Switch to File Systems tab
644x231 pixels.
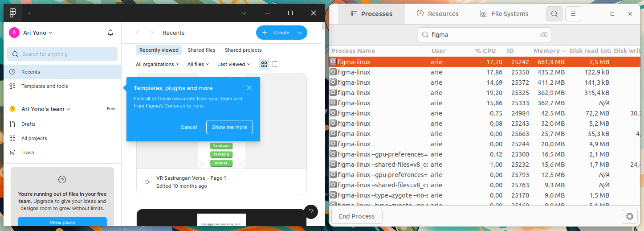coord(505,14)
